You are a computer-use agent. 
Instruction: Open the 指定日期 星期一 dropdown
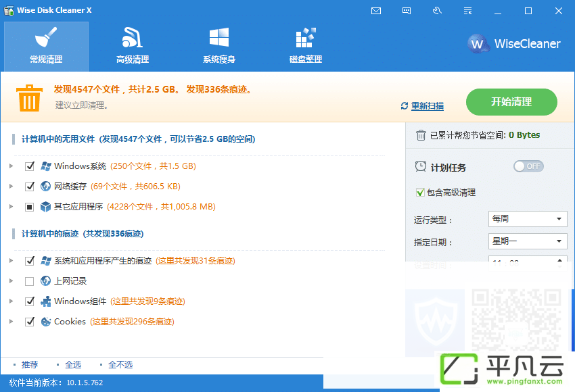pos(528,241)
